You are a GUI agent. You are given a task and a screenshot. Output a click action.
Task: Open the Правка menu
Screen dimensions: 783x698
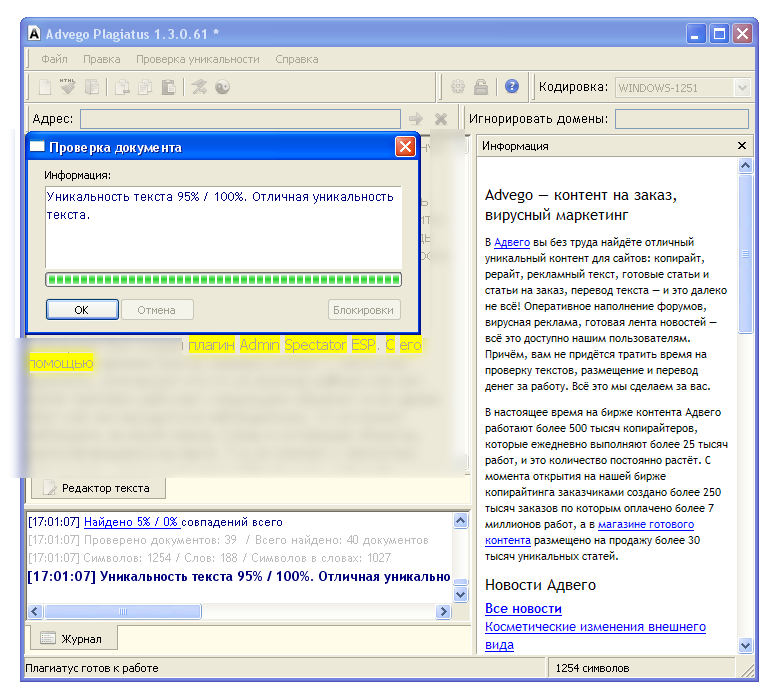102,59
